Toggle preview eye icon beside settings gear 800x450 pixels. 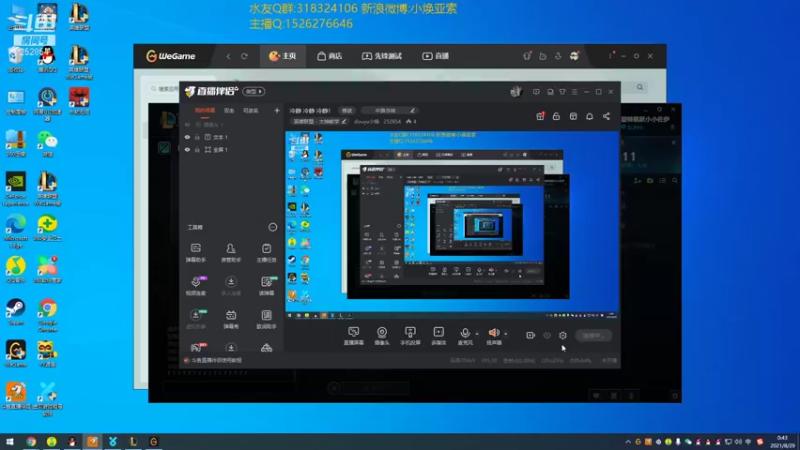pos(547,335)
